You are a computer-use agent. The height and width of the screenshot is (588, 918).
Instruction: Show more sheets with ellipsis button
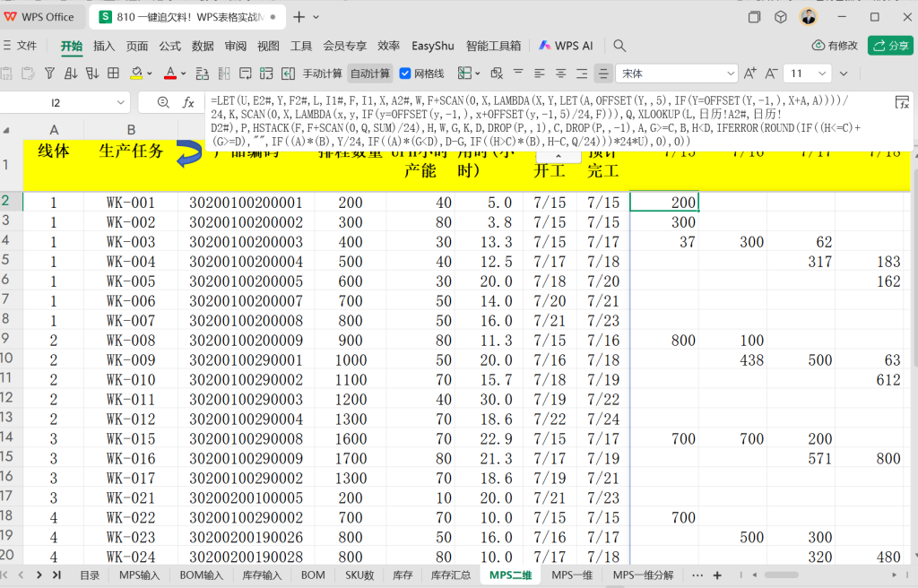(697, 575)
